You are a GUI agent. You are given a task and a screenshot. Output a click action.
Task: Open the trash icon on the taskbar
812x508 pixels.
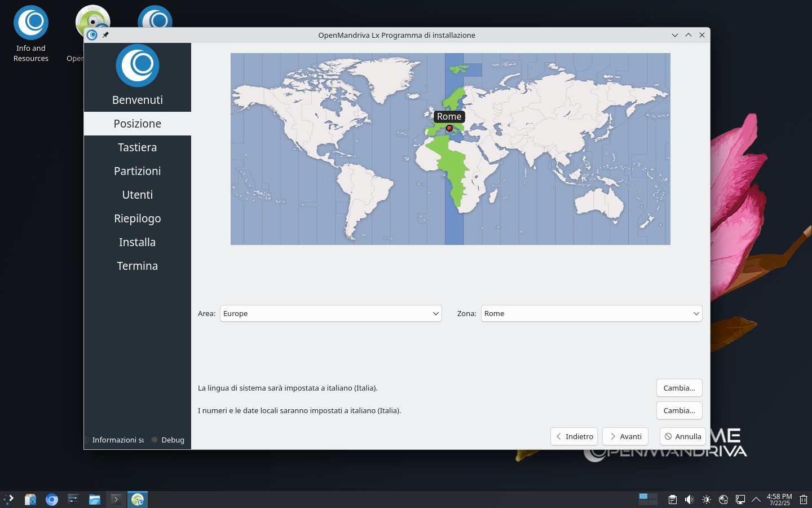[x=804, y=500]
